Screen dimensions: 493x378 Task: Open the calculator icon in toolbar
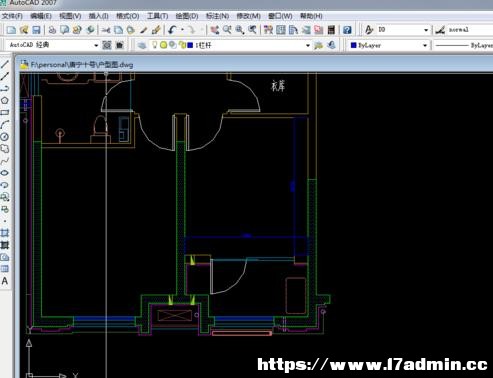(x=331, y=30)
